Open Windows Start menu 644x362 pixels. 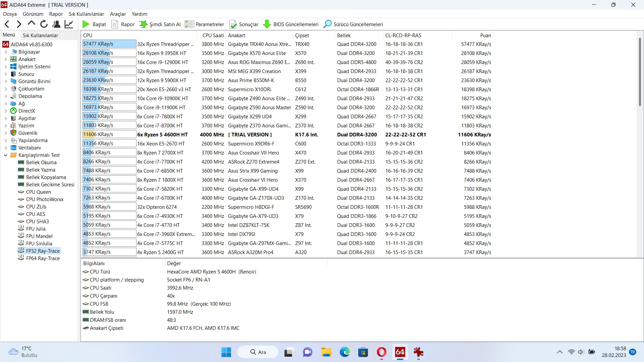pyautogui.click(x=226, y=352)
